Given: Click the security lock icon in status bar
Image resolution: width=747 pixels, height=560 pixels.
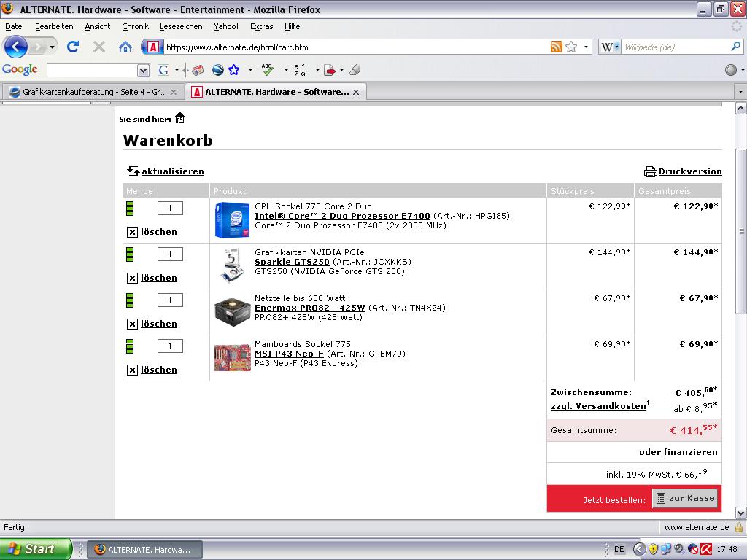Looking at the screenshot, I should 739,527.
